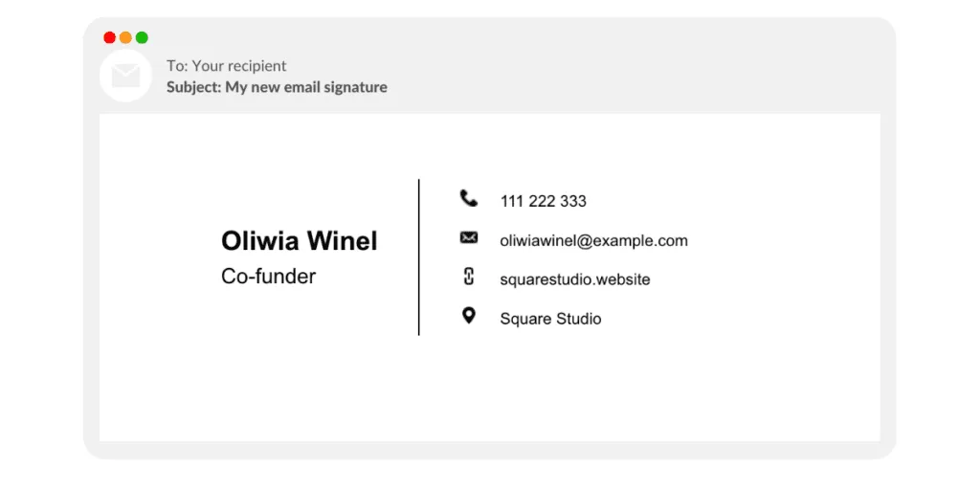The image size is (980, 490).
Task: Click the Co-funder job title
Action: pyautogui.click(x=268, y=277)
